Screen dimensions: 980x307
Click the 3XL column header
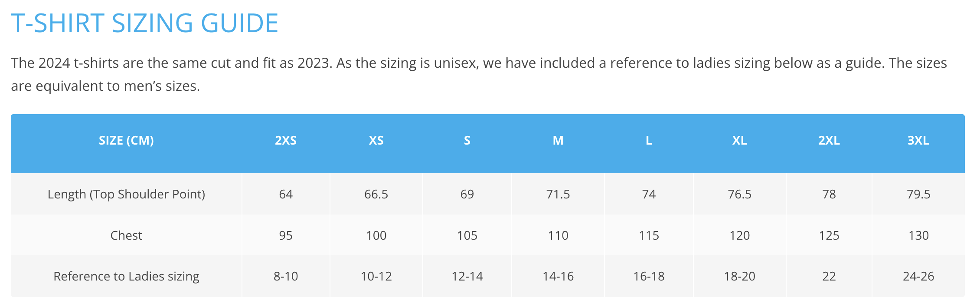point(918,141)
